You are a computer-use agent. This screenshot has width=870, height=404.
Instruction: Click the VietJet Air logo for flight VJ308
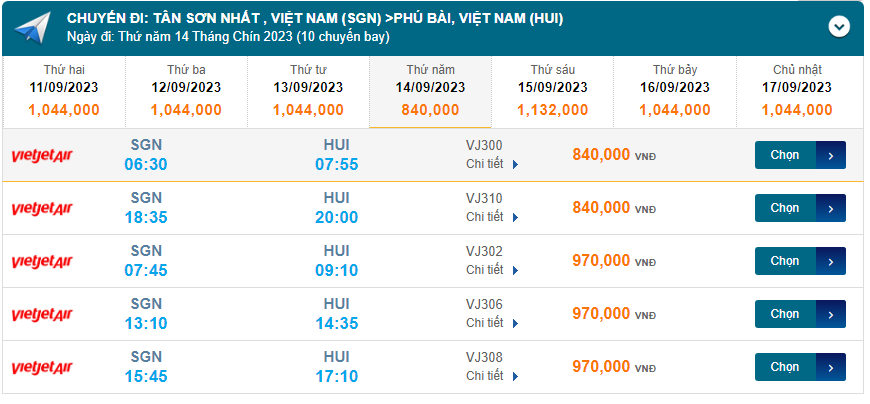point(42,367)
